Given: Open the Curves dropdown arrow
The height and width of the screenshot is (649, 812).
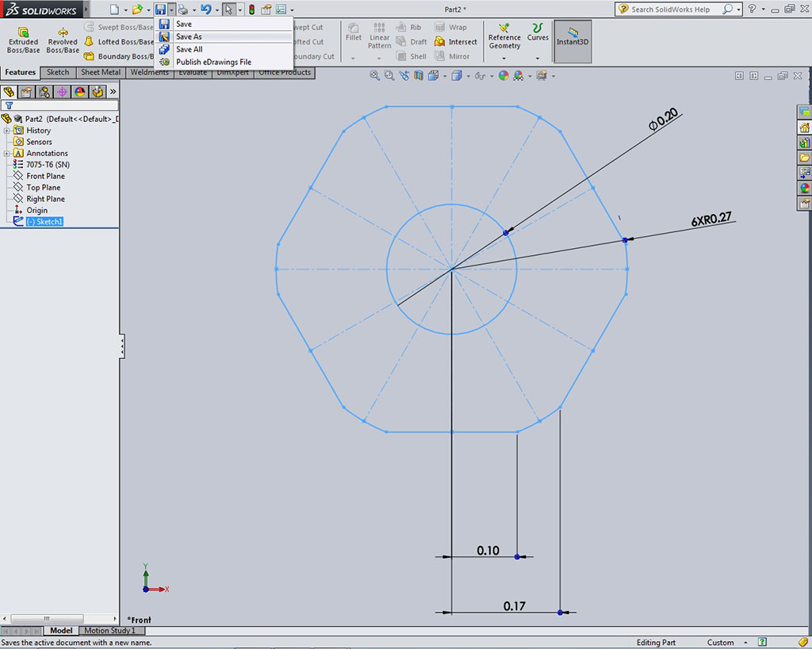Looking at the screenshot, I should [x=538, y=58].
